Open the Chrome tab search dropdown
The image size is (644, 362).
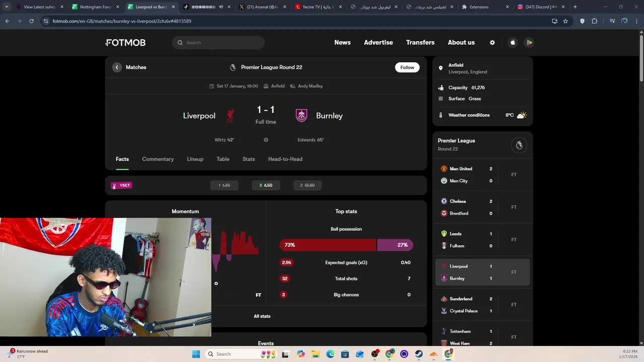point(7,7)
